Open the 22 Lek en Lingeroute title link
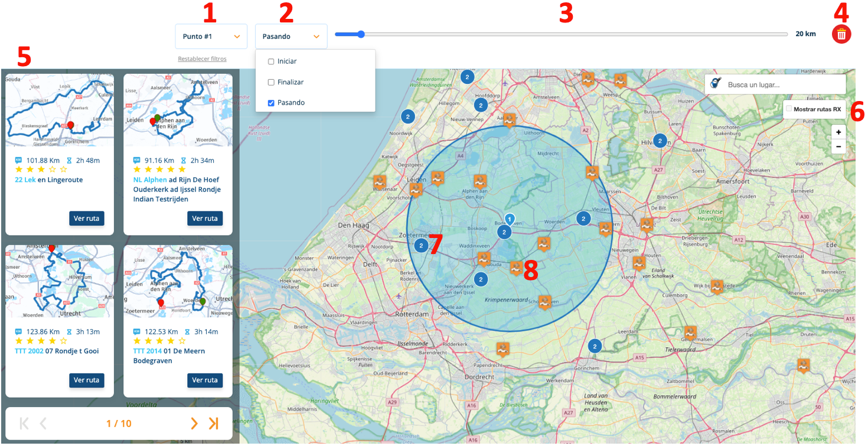The width and height of the screenshot is (868, 446). pyautogui.click(x=48, y=180)
